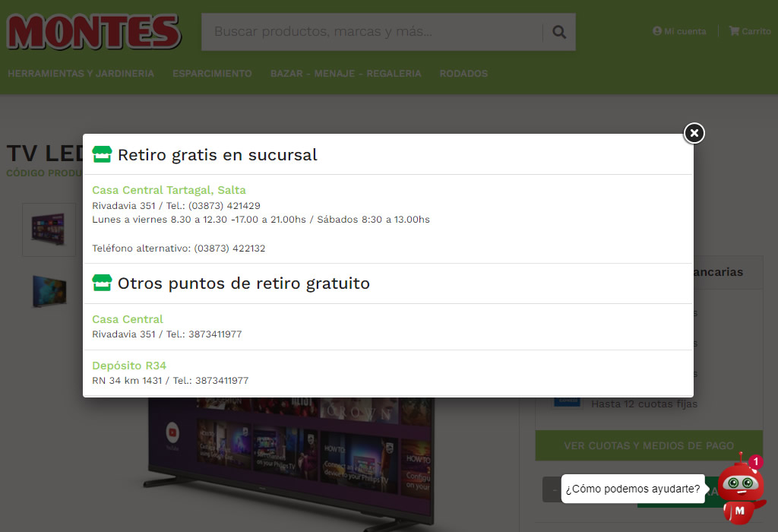Viewport: 778px width, 532px height.
Task: Select the second TV product thumbnail
Action: 49,291
